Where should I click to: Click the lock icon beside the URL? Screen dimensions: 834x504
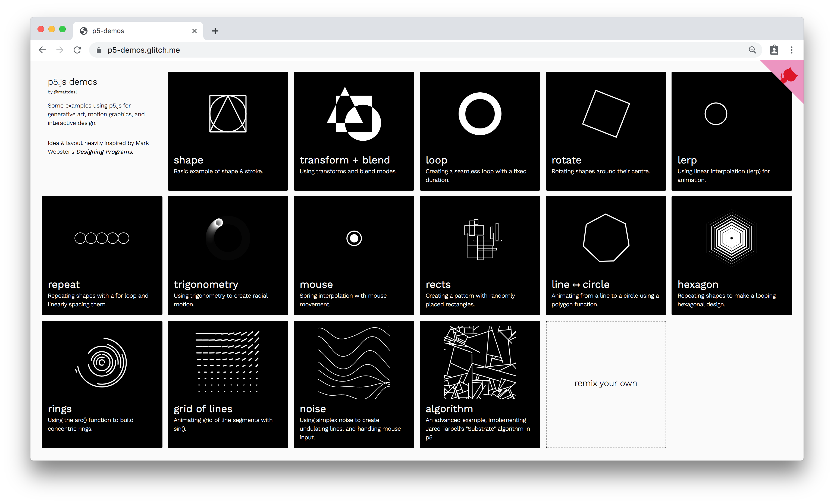click(99, 50)
